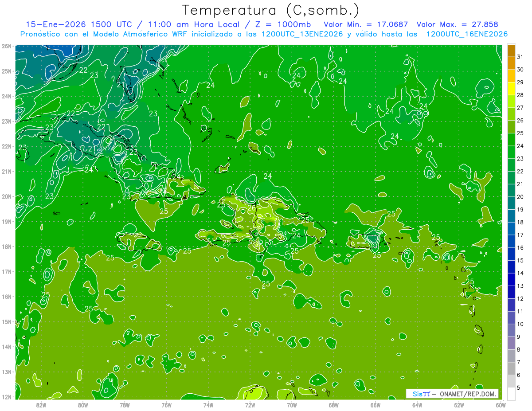Click the 21N latitude axis label
Image resolution: width=532 pixels, height=411 pixels.
coord(7,172)
